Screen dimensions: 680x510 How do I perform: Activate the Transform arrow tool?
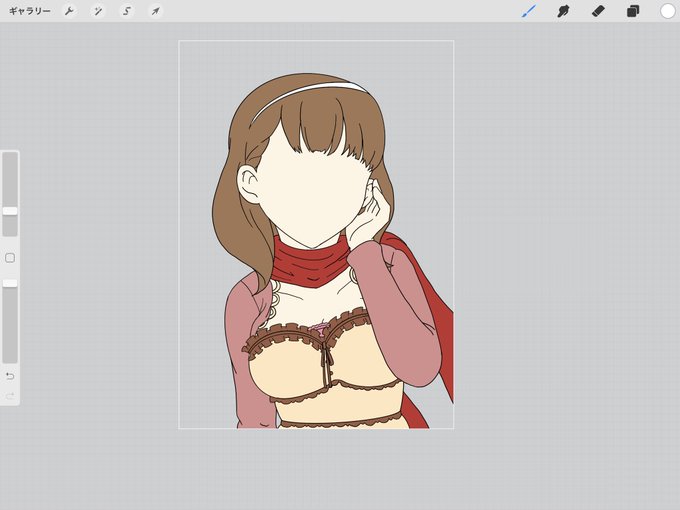pos(155,11)
